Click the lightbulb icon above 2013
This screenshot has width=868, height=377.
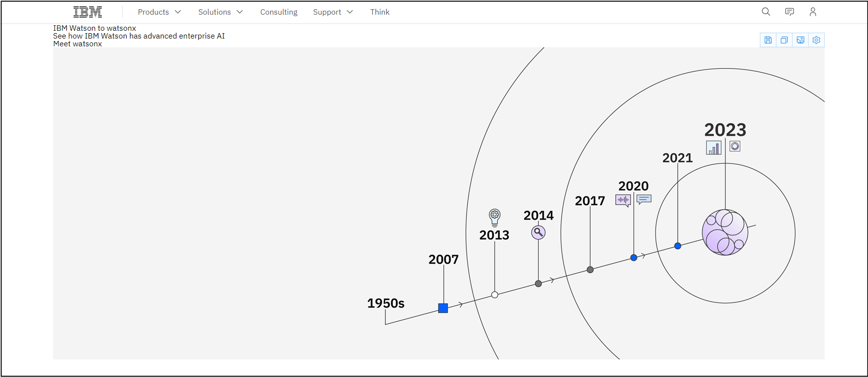tap(494, 217)
